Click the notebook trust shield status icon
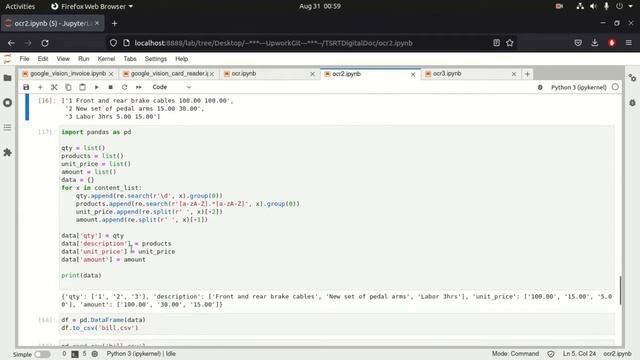 pos(551,354)
